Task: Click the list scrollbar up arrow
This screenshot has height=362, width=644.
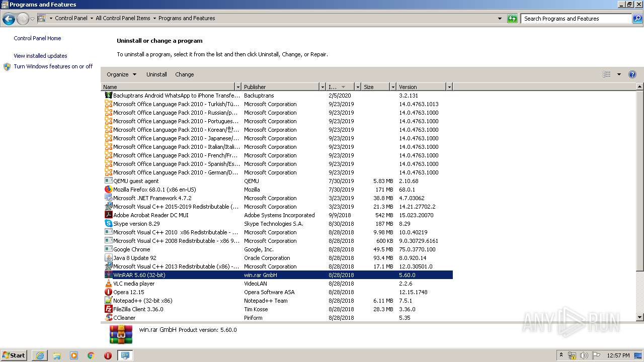Action: pyautogui.click(x=640, y=87)
